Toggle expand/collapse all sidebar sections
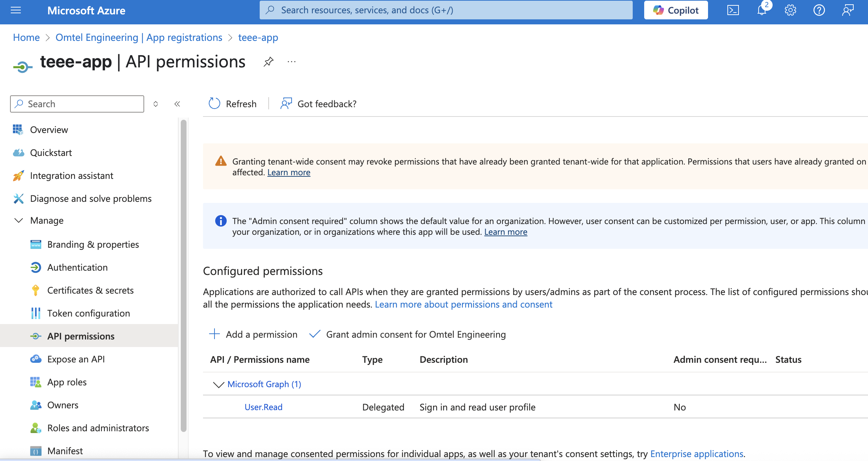This screenshot has height=461, width=868. (156, 104)
